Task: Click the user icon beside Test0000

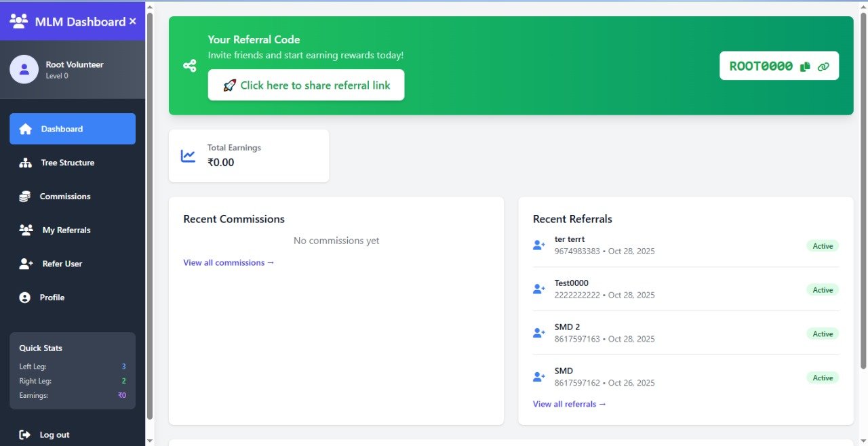Action: (x=539, y=289)
